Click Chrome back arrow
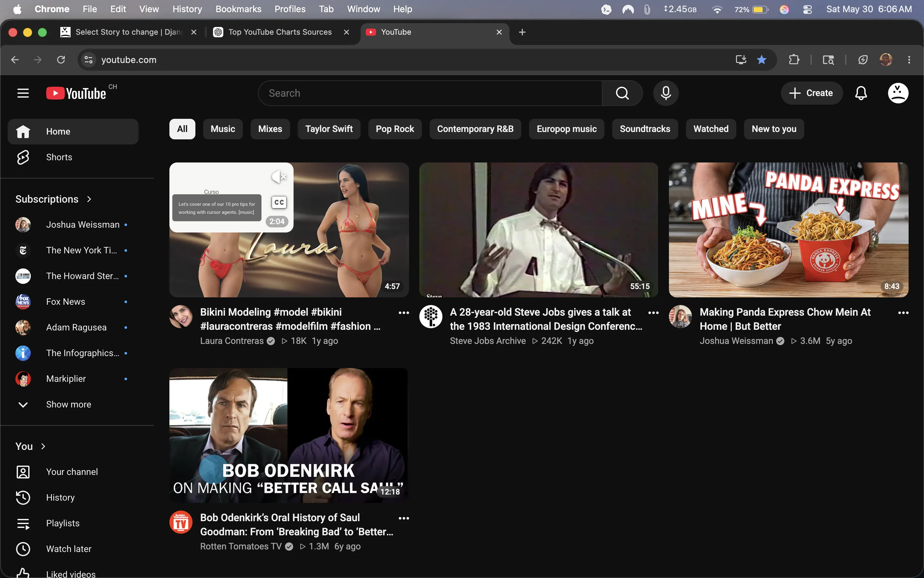This screenshot has height=578, width=924. pyautogui.click(x=15, y=60)
